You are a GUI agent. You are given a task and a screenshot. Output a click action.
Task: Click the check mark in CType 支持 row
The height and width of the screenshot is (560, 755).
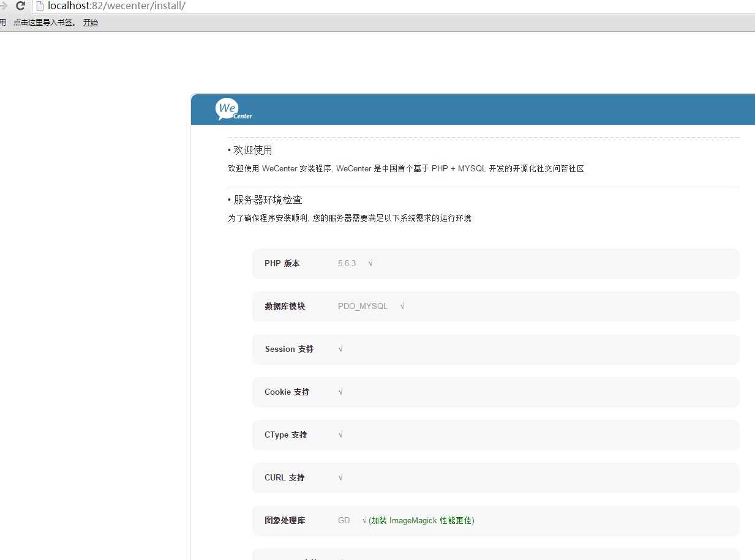pyautogui.click(x=340, y=435)
